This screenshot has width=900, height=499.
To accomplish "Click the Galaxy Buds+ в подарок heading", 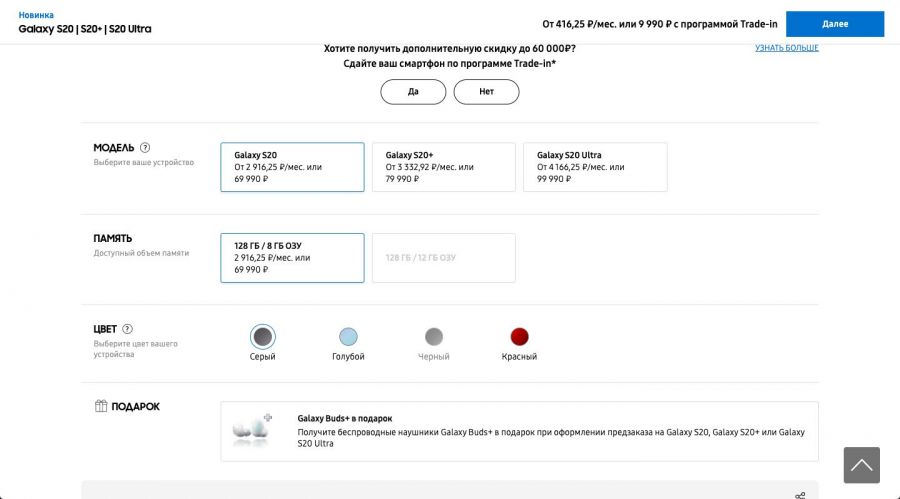I will point(345,419).
